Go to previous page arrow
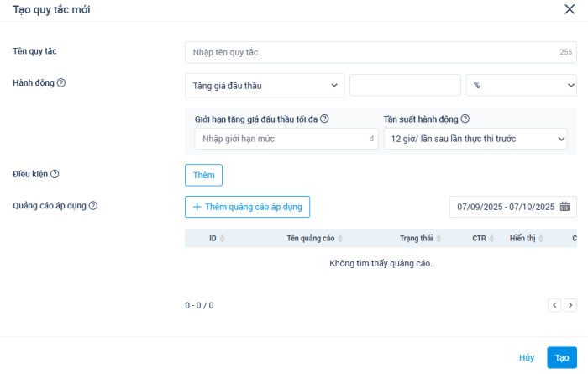This screenshot has height=374, width=588. [x=554, y=305]
